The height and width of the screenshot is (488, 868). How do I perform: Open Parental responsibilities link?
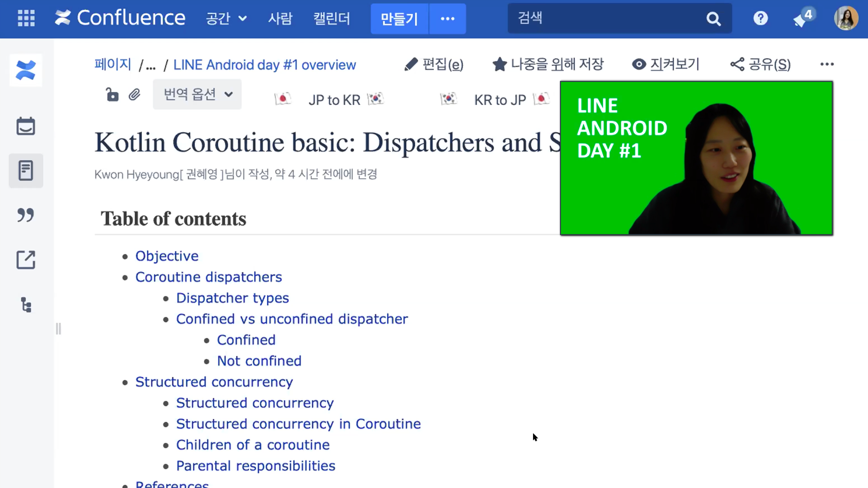coord(255,466)
